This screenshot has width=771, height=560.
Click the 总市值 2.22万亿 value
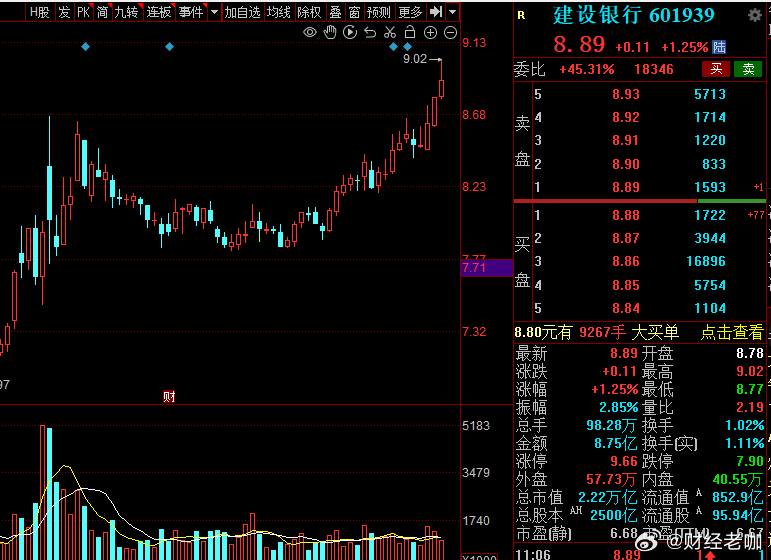607,498
